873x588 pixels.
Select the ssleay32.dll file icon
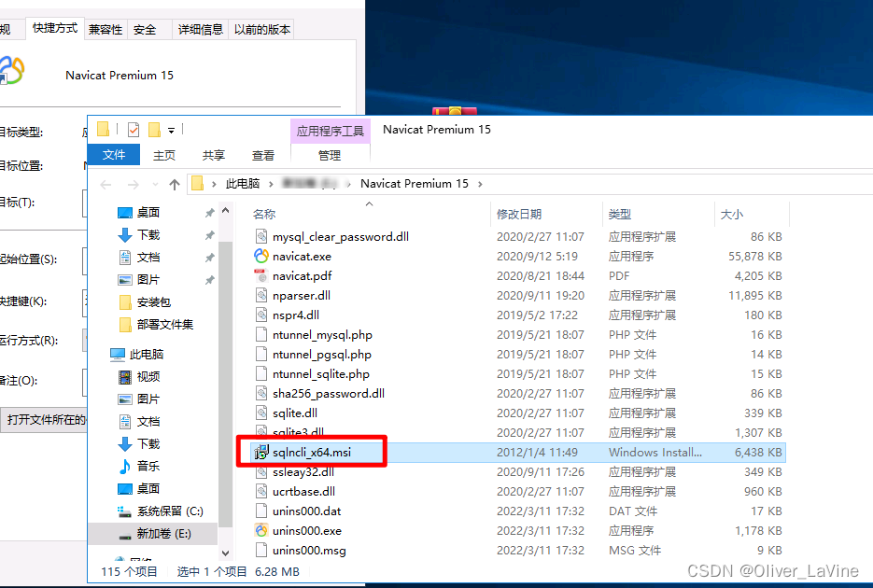tap(261, 472)
